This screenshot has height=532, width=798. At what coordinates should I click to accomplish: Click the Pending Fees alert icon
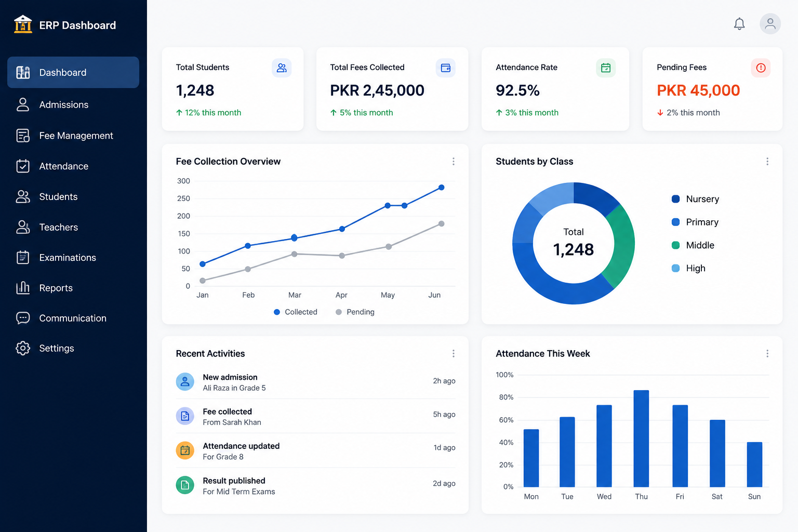pos(761,68)
